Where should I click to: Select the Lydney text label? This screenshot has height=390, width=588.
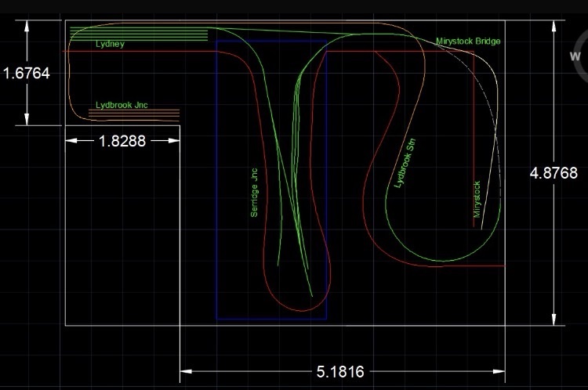pos(110,45)
